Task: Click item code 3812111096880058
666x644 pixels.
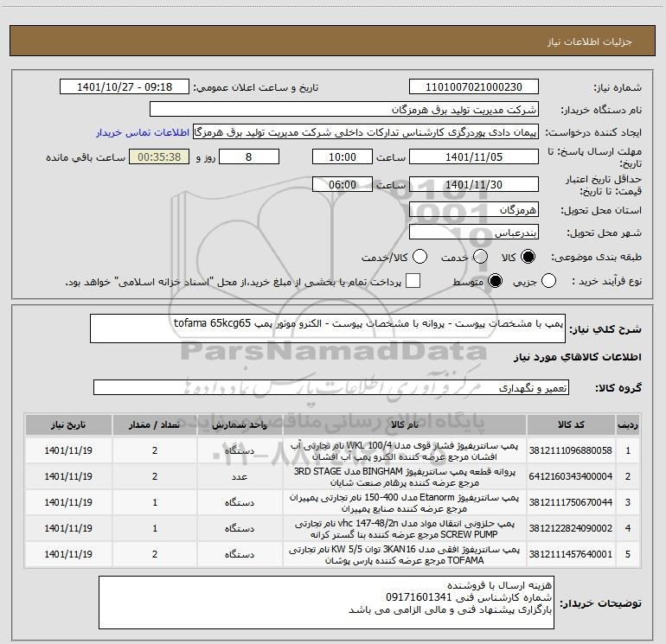Action: click(571, 450)
